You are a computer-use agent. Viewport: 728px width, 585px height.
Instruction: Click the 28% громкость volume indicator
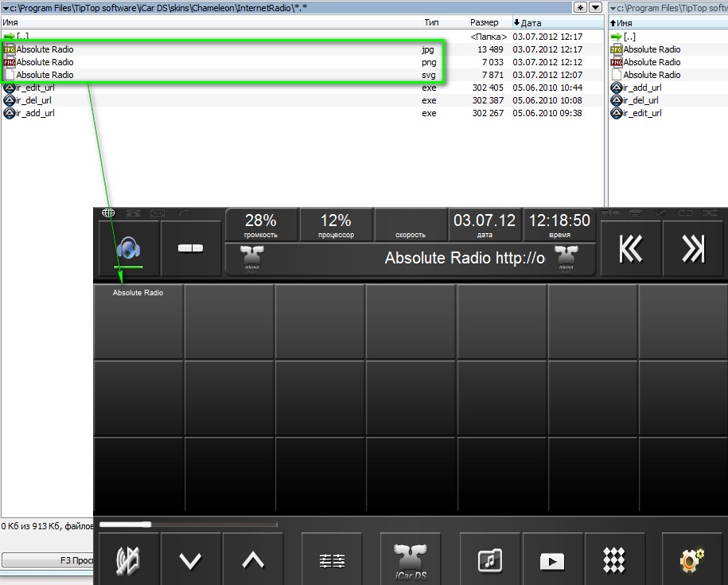click(261, 225)
